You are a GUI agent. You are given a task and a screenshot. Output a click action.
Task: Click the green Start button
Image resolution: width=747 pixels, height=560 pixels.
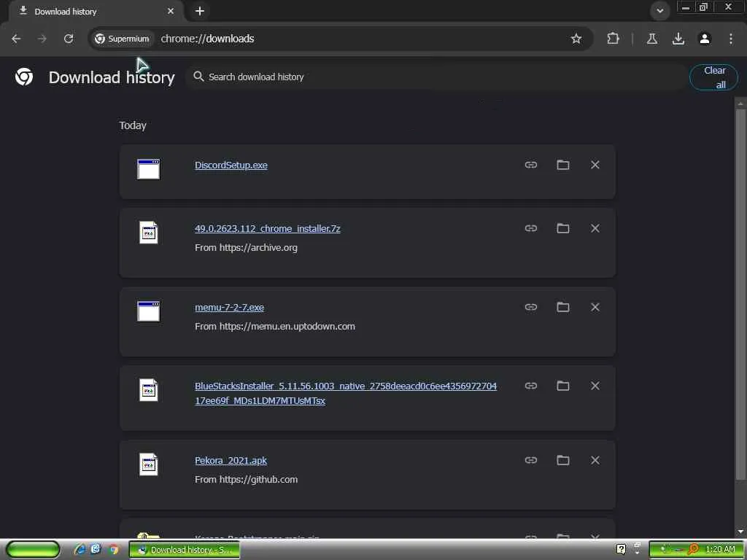coord(33,550)
